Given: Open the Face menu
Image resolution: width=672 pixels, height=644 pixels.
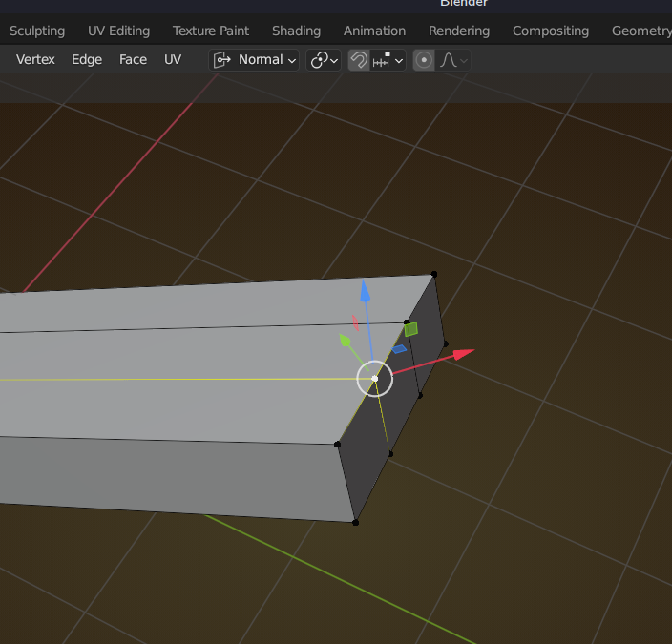Looking at the screenshot, I should coord(133,59).
